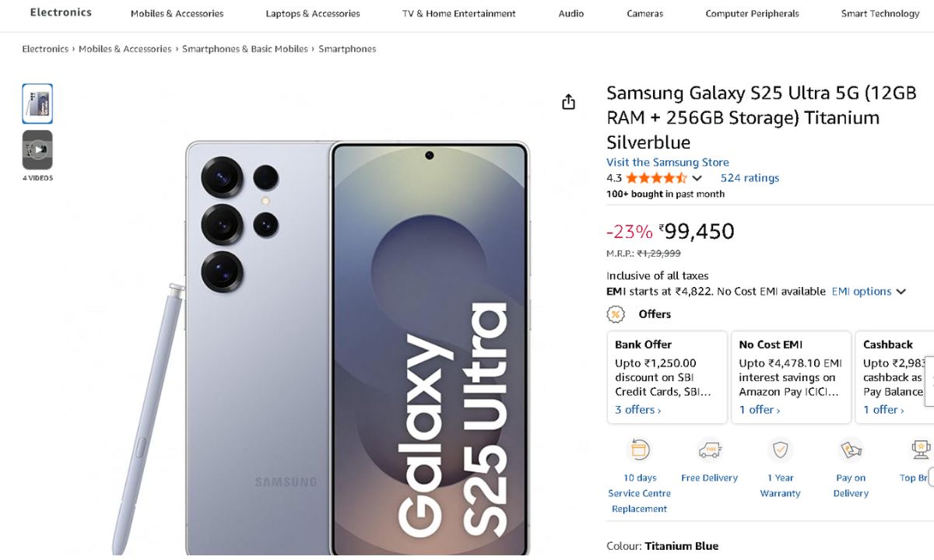
Task: Click the 10 days Service Centre Replacement icon
Action: coord(640,450)
